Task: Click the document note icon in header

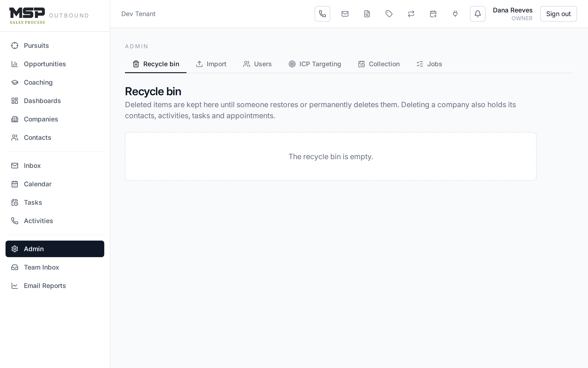Action: 367,14
